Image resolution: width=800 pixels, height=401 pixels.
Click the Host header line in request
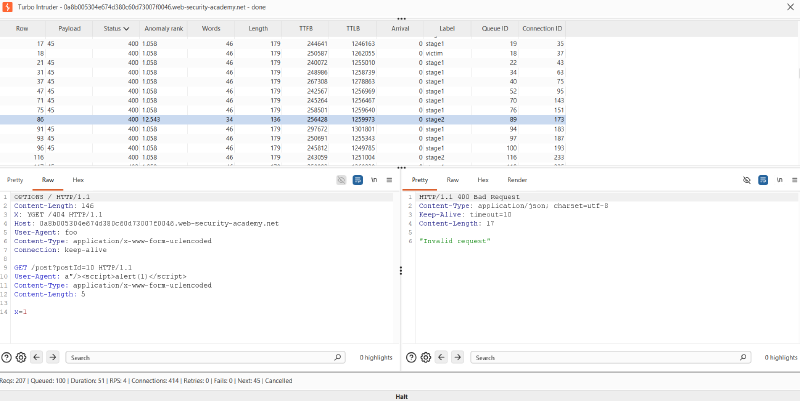click(146, 223)
